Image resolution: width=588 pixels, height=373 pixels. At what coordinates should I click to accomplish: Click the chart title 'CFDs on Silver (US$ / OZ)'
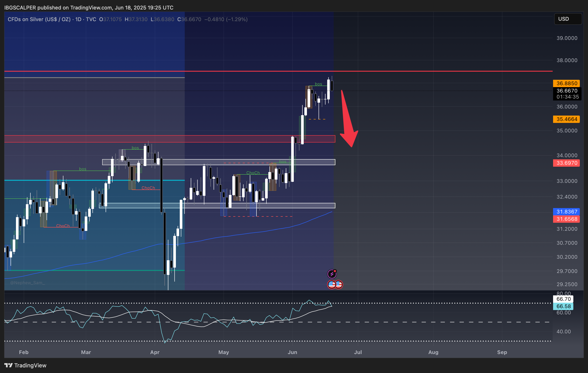pos(39,19)
